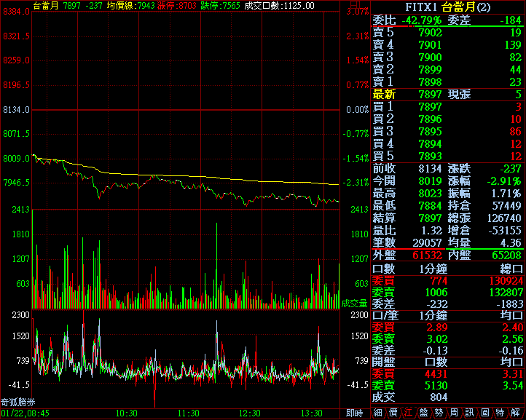Image resolution: width=526 pixels, height=420 pixels.
Task: Open the 周 tab
Action: [x=454, y=413]
